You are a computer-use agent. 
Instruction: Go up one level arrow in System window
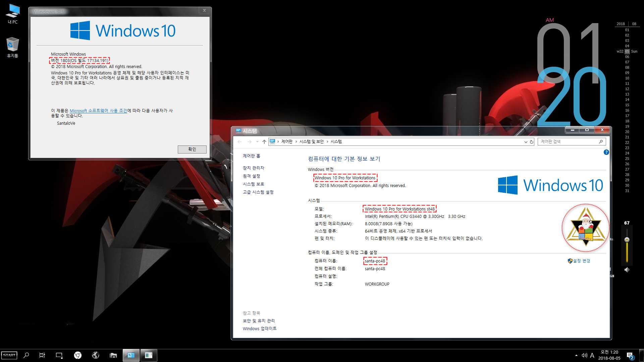tap(264, 142)
